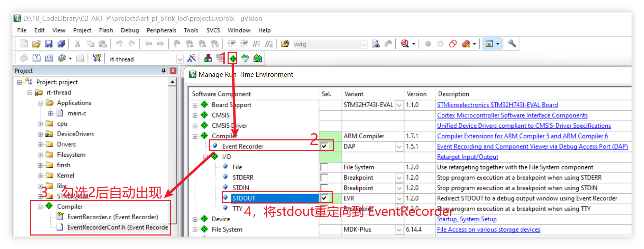Open the Project menu
The image size is (644, 249).
point(82,30)
